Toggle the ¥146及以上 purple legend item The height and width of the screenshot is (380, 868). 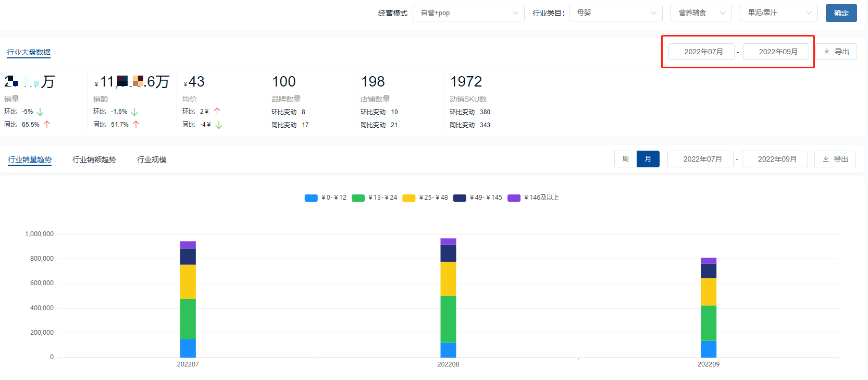(534, 198)
